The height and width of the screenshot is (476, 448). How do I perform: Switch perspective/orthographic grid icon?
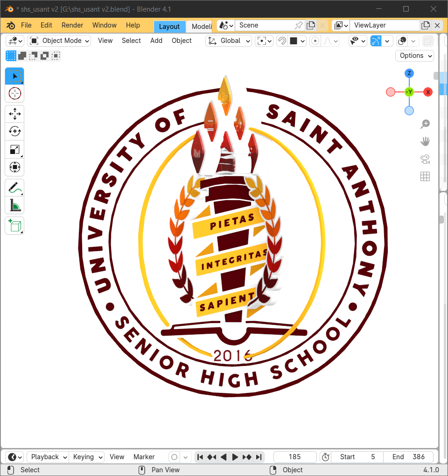(425, 176)
